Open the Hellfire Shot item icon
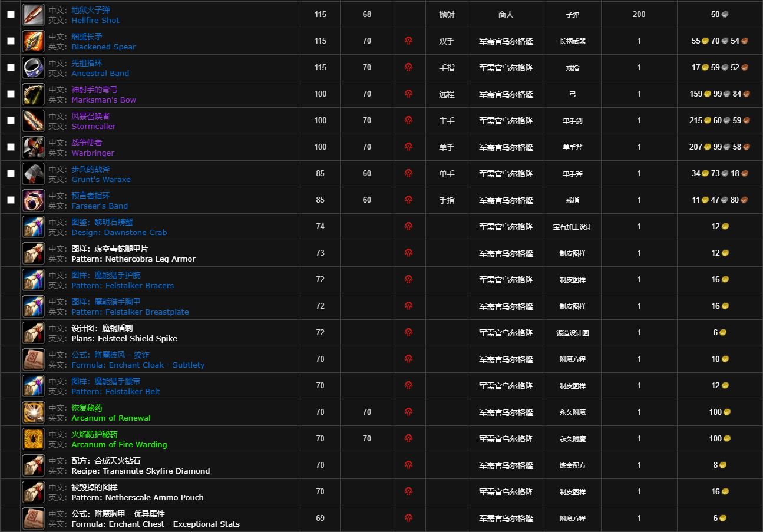 (x=34, y=15)
